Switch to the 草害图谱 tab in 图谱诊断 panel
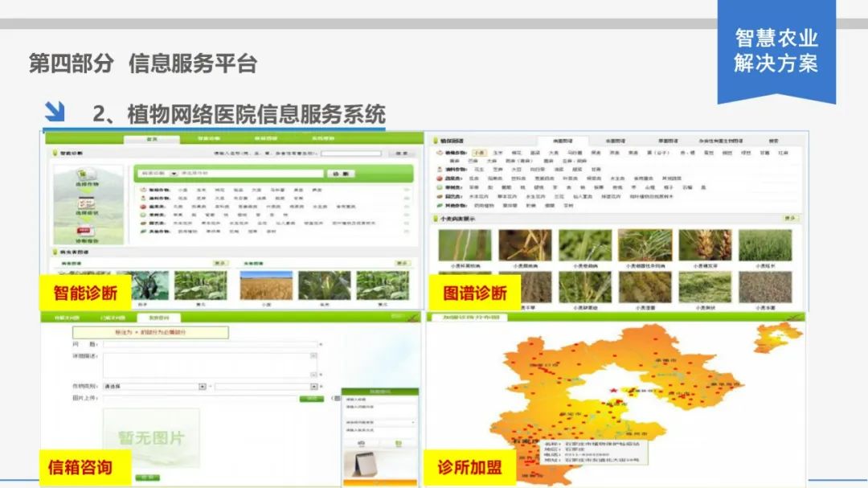Screen dimensions: 868x488 click(x=668, y=141)
